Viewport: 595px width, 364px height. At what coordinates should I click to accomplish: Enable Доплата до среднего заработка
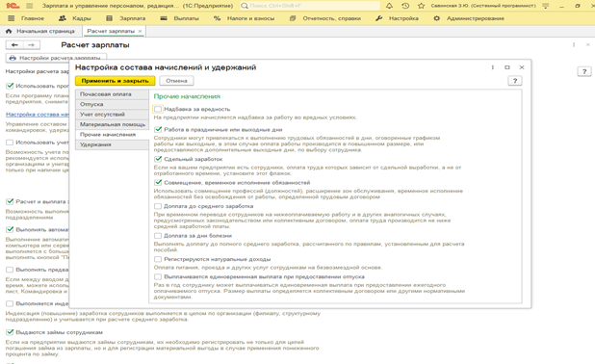tap(158, 206)
